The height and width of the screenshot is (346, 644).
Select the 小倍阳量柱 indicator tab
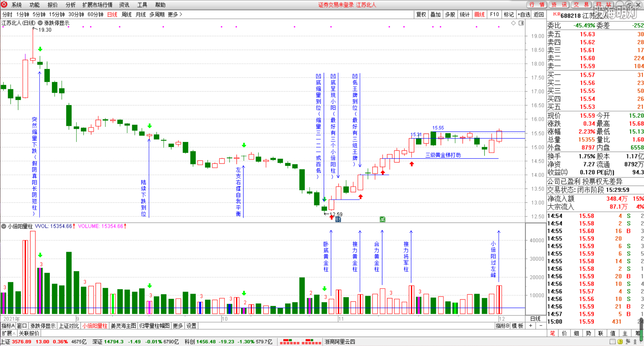(95, 326)
